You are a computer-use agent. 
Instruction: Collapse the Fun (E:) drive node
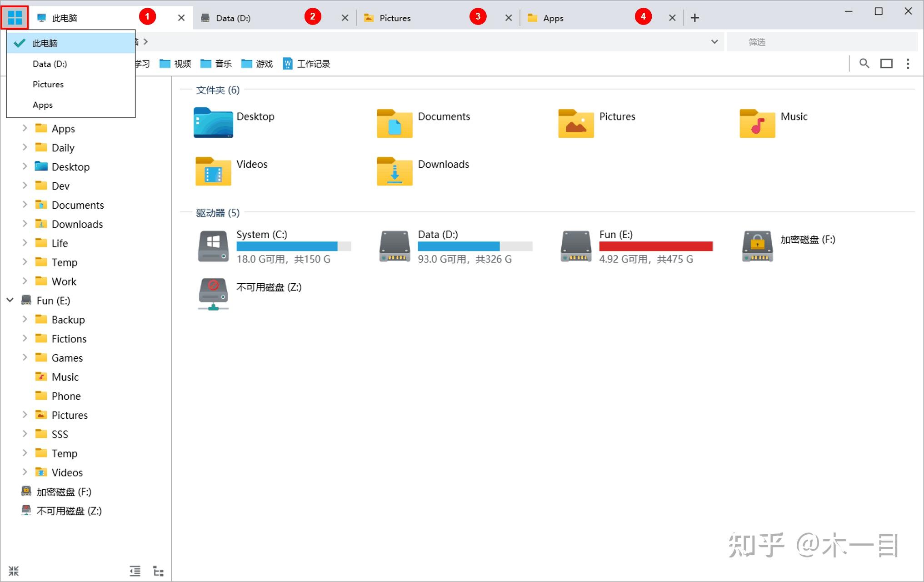pos(10,300)
